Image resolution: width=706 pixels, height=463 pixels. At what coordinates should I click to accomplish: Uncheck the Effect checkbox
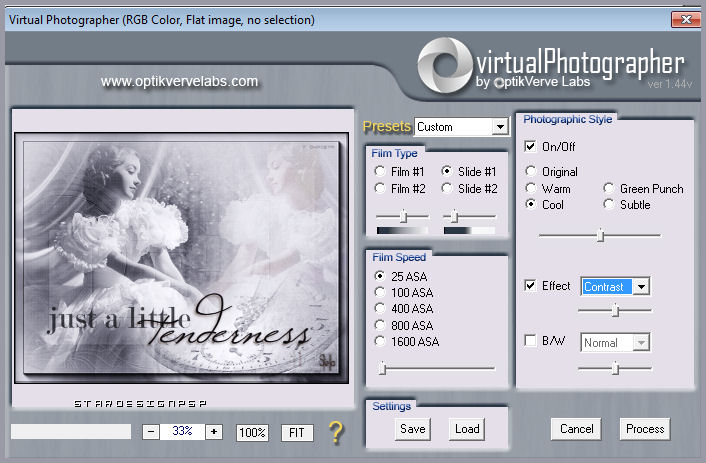[530, 286]
